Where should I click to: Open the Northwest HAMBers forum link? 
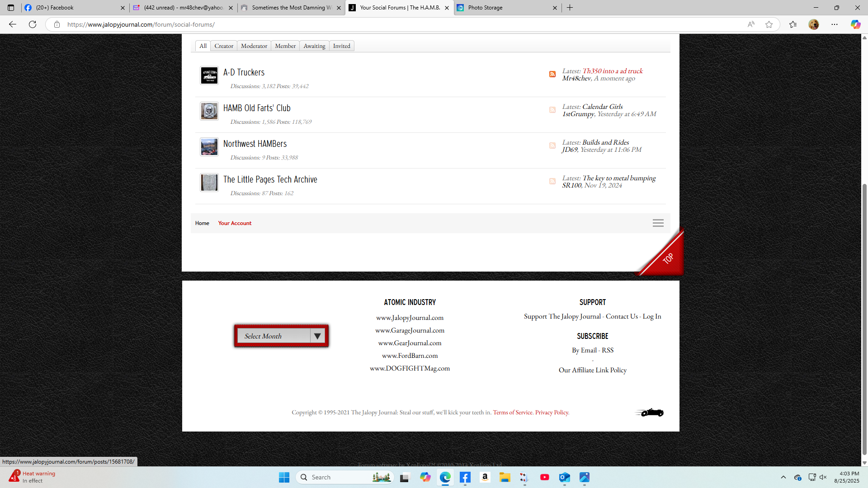point(255,144)
